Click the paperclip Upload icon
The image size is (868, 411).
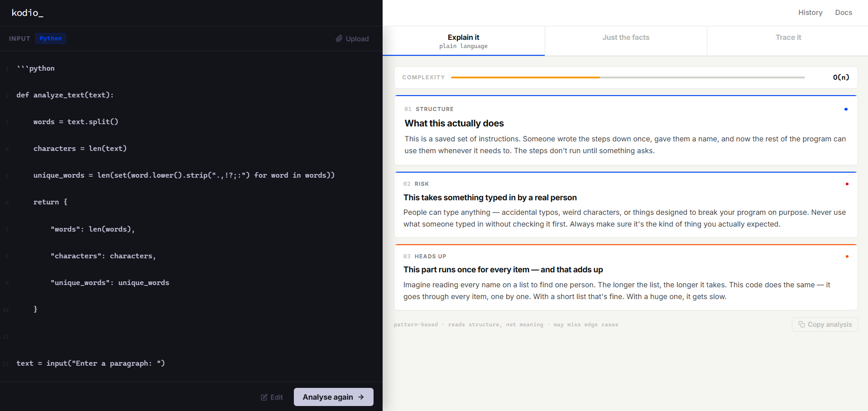[x=339, y=39]
